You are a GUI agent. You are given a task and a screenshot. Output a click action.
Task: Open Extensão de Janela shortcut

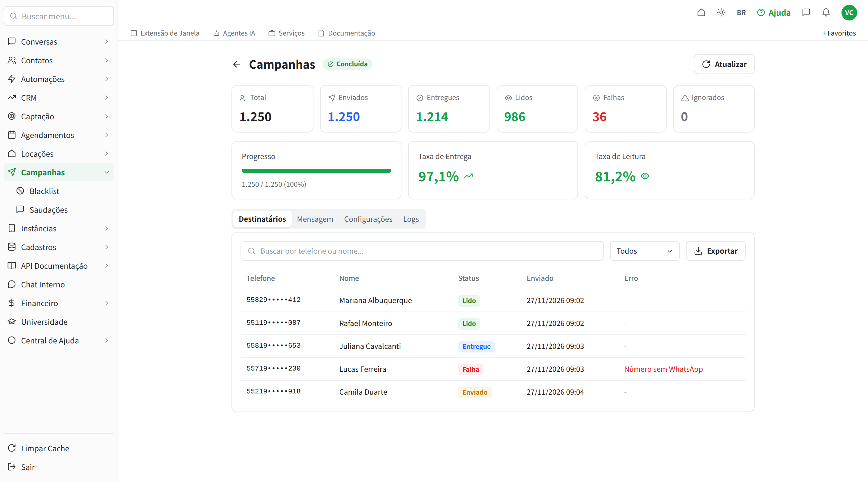tap(165, 33)
